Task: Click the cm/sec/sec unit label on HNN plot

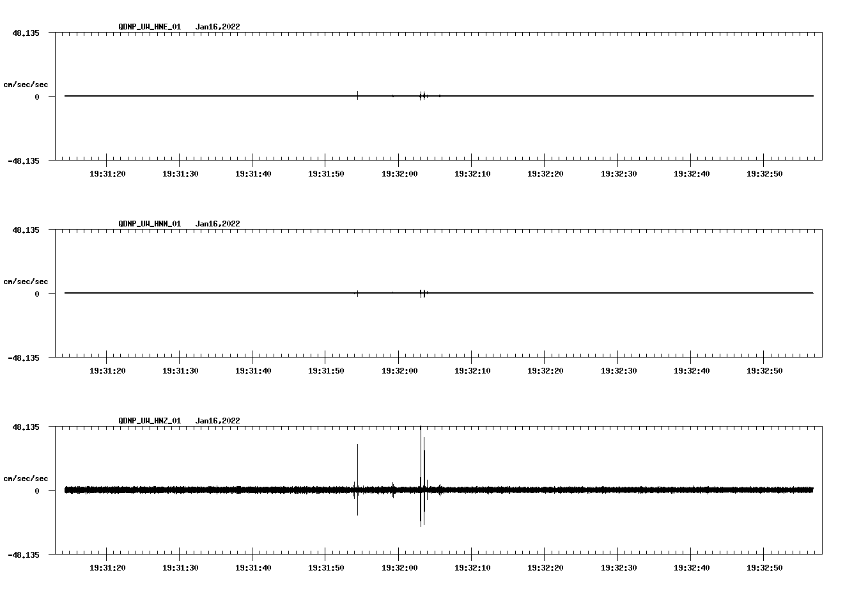Action: (x=26, y=281)
